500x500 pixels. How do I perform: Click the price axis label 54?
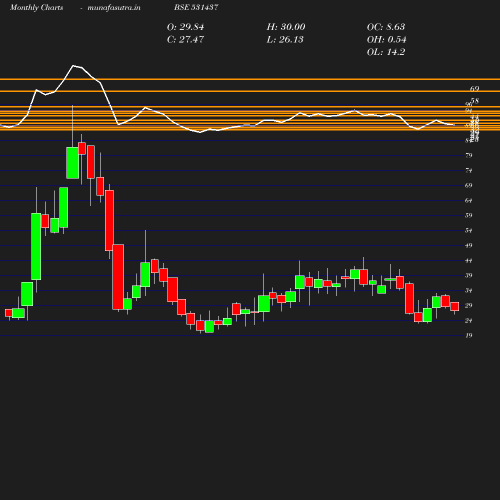[x=469, y=230]
